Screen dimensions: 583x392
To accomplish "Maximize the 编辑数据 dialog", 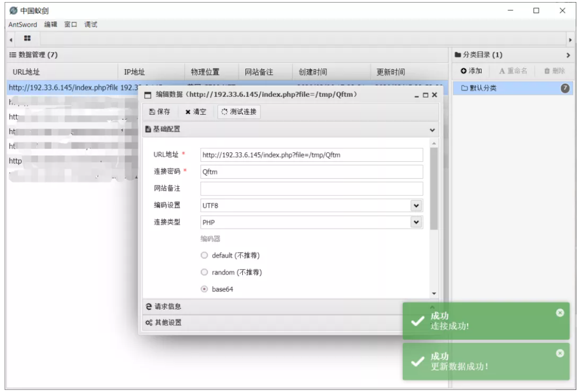I will [x=425, y=95].
